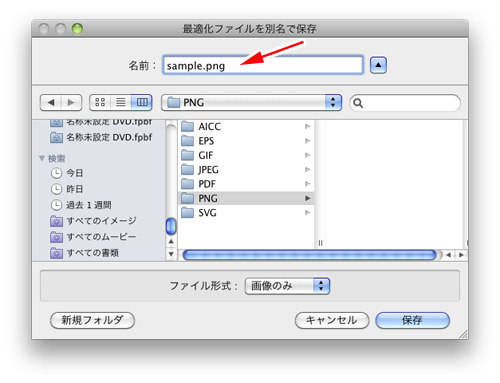Switch to list view mode
The height and width of the screenshot is (383, 500).
(120, 102)
